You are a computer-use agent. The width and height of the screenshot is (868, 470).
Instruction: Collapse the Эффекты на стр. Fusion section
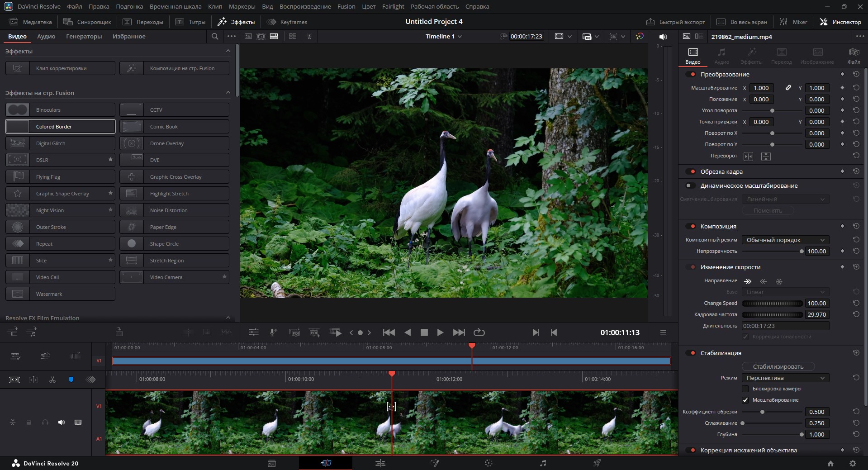pos(228,93)
